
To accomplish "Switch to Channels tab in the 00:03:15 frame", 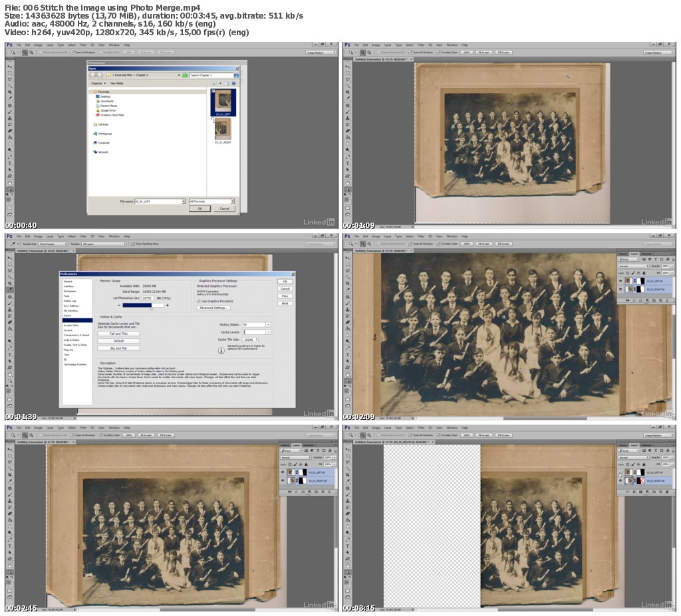I will (646, 445).
